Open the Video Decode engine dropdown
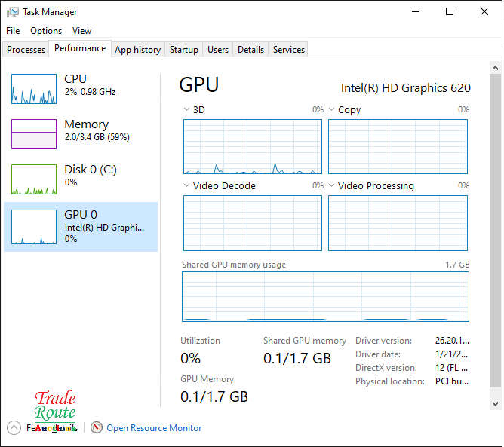The height and width of the screenshot is (447, 504). pos(187,186)
